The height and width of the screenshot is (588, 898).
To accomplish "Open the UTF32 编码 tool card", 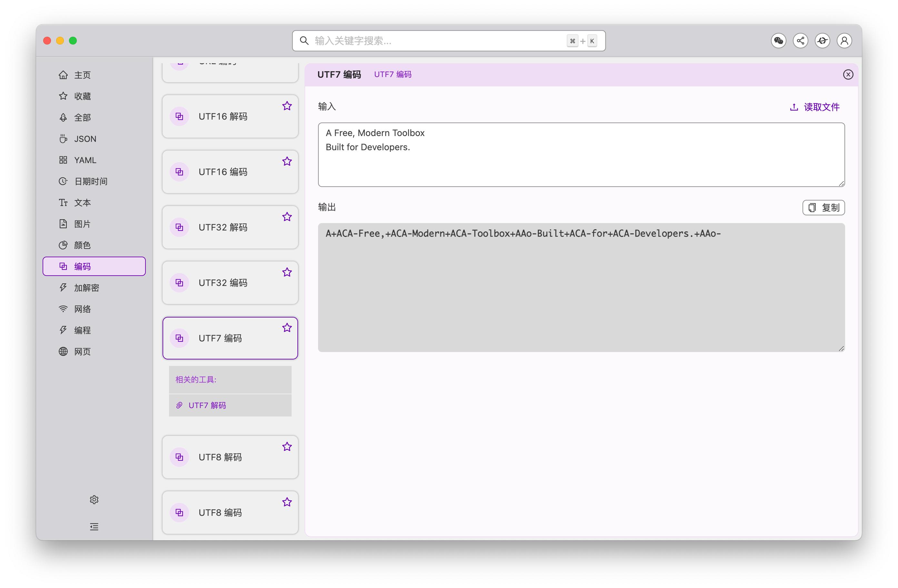I will coord(230,283).
